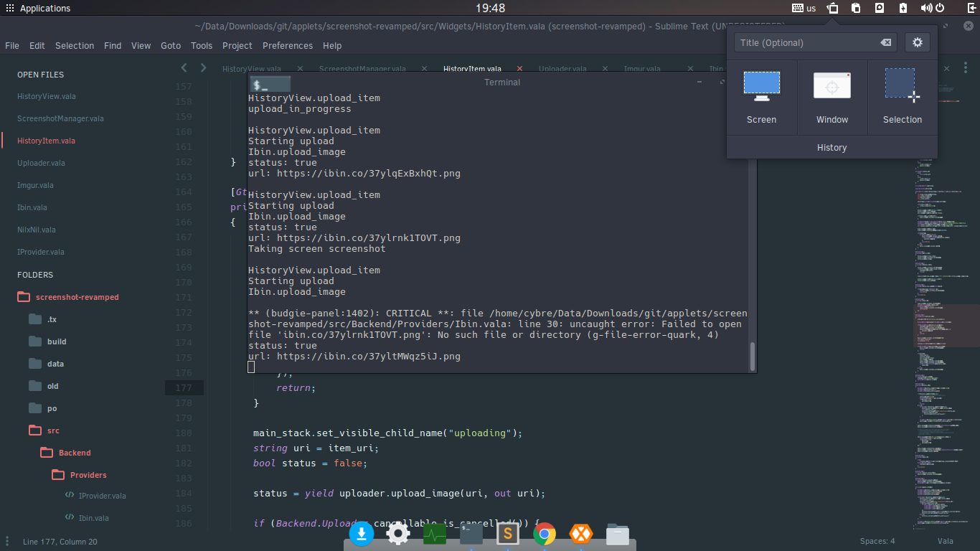Choose the Window screenshot mode
Image resolution: width=980 pixels, height=551 pixels.
pos(832,98)
